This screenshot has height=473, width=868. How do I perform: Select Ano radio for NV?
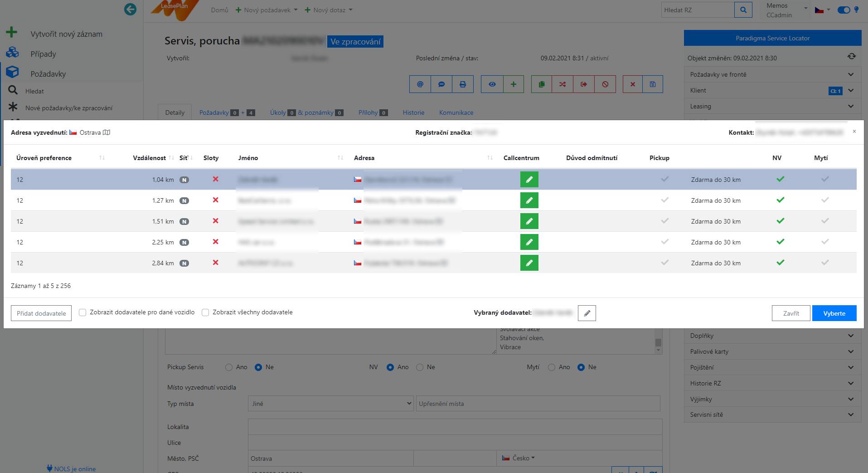click(x=390, y=367)
